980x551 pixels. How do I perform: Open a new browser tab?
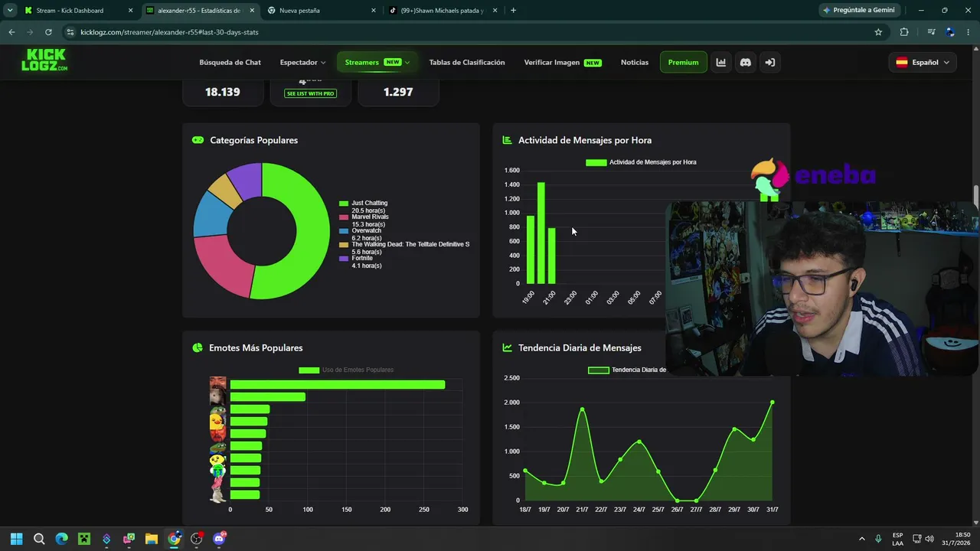(x=513, y=11)
